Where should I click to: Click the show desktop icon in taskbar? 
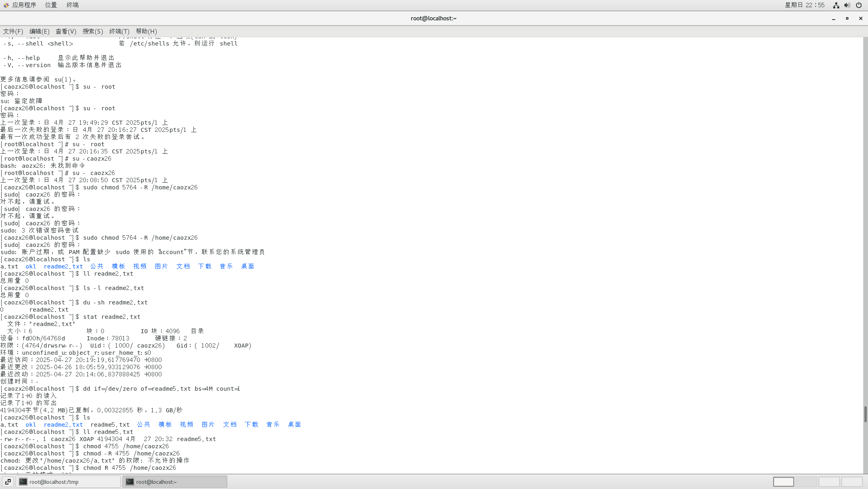(8, 482)
